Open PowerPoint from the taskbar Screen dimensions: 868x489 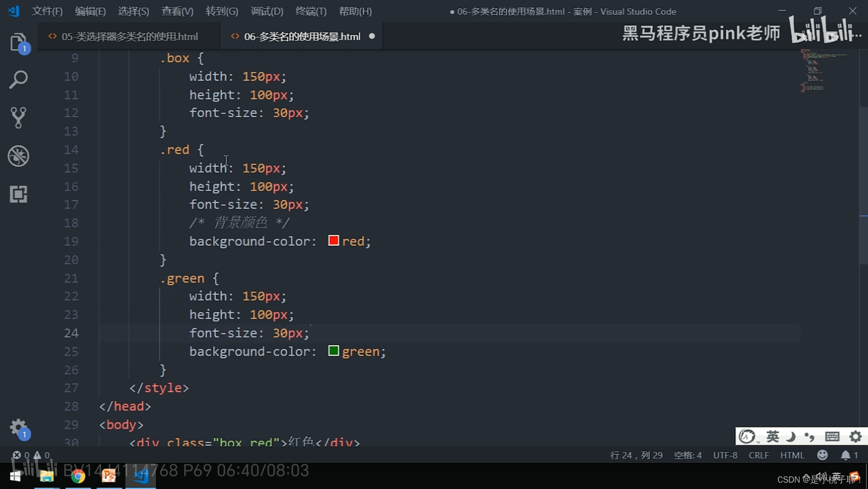[109, 476]
